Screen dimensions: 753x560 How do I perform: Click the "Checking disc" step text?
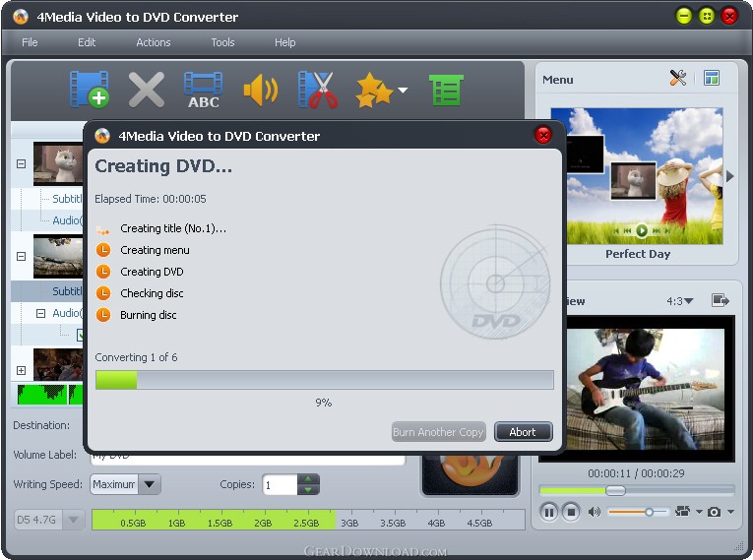tap(152, 293)
